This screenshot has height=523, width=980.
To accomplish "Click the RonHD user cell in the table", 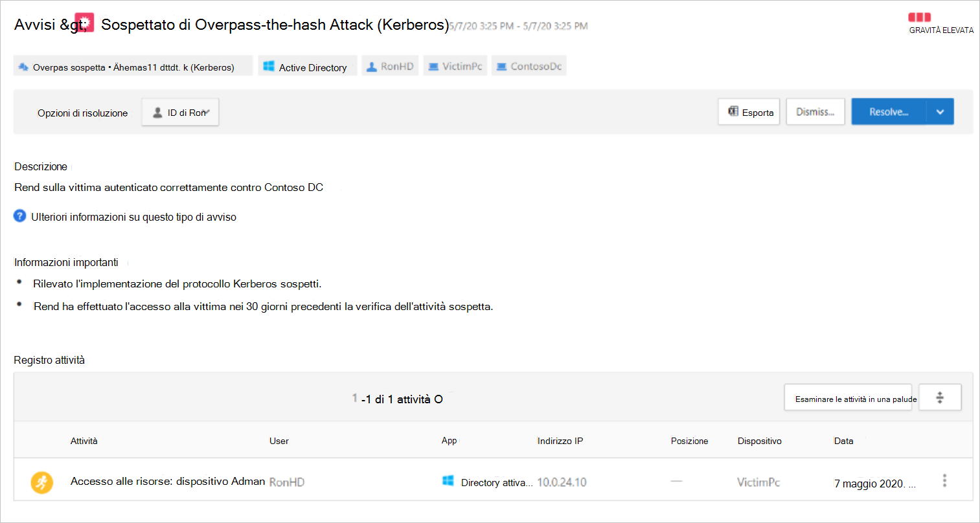I will (287, 482).
